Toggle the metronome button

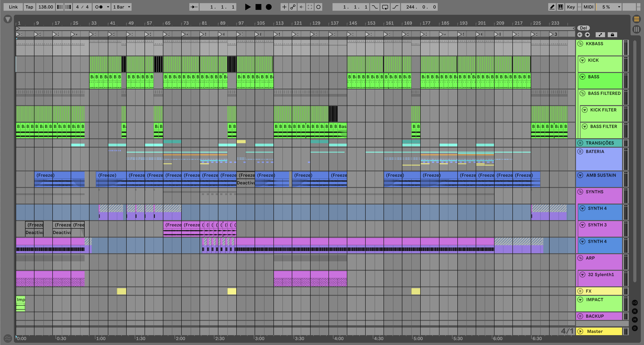click(99, 7)
